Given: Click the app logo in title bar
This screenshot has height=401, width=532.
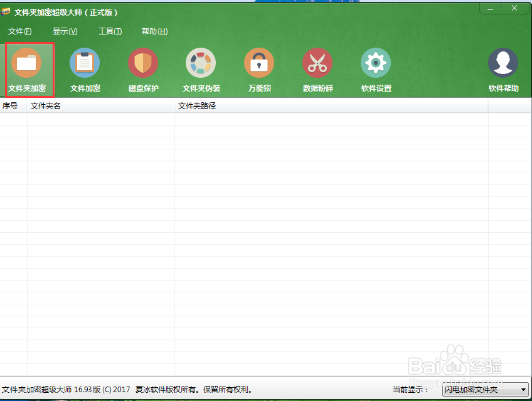Looking at the screenshot, I should click(6, 12).
